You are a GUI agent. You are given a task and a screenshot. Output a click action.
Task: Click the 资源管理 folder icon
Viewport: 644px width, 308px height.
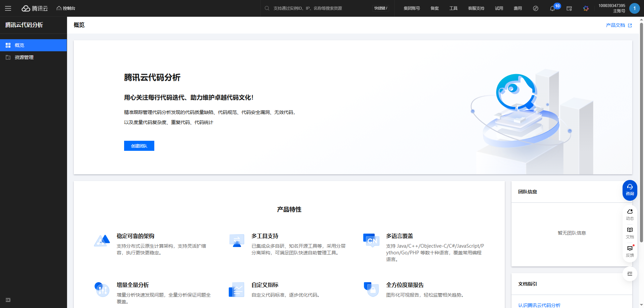[x=8, y=57]
